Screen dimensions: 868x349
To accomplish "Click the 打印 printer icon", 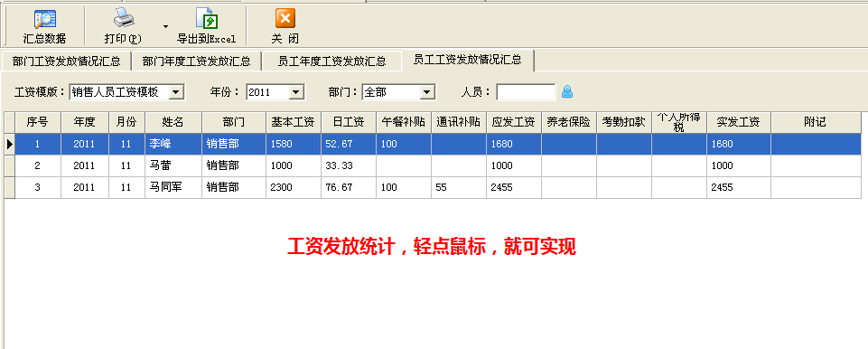I will tap(124, 19).
